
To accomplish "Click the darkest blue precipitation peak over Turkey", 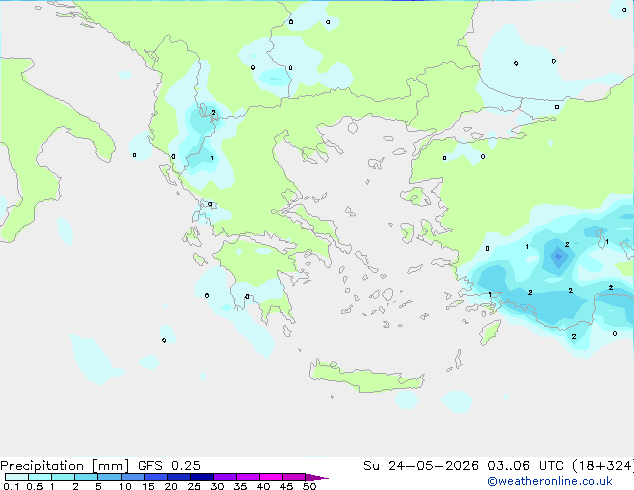I will pos(558,256).
